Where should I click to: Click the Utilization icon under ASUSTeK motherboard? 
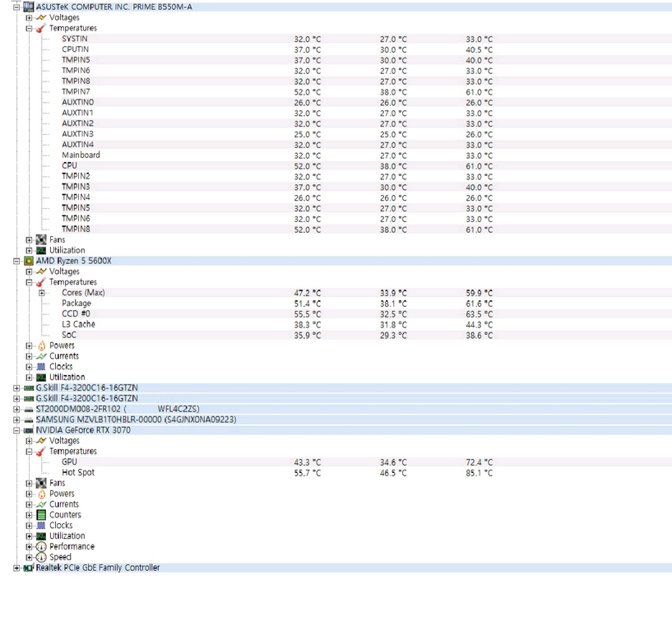pyautogui.click(x=41, y=250)
